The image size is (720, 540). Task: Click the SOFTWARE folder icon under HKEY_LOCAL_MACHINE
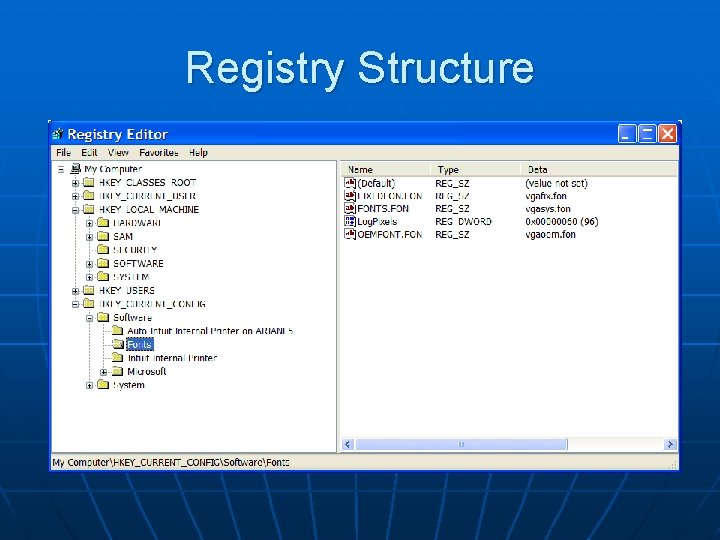click(x=103, y=263)
